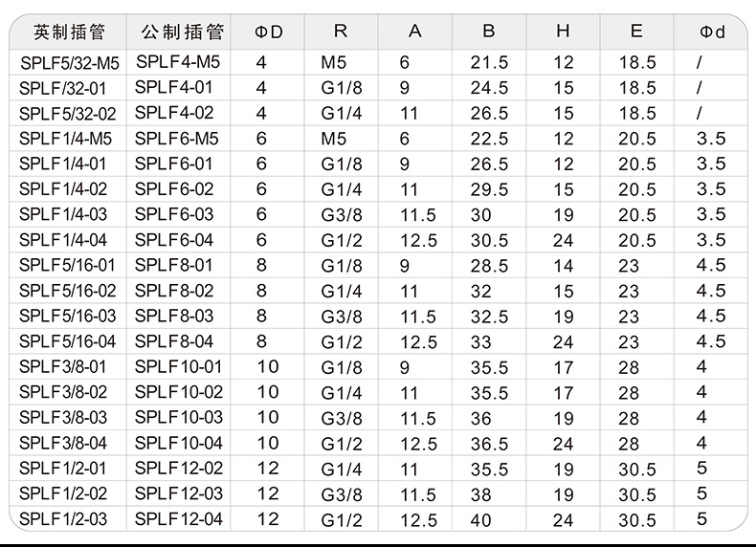This screenshot has width=756, height=547.
Task: Select the ΦD column header
Action: click(269, 33)
